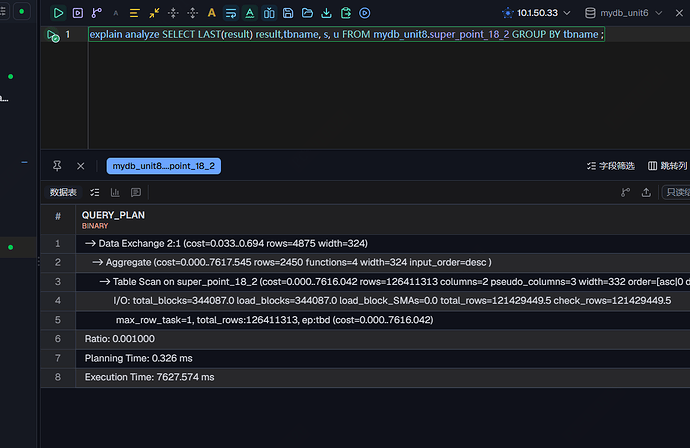Pin the result panel
This screenshot has height=448, width=690.
(57, 166)
